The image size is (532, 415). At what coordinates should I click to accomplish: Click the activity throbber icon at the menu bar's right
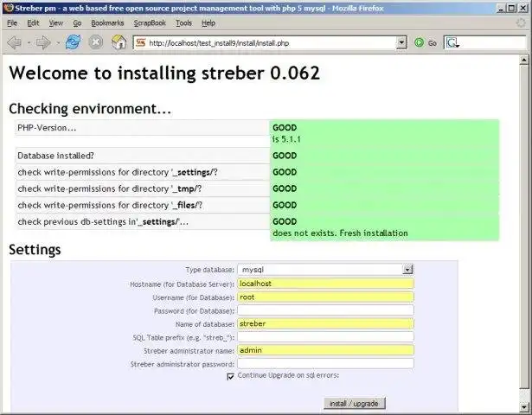pyautogui.click(x=521, y=22)
